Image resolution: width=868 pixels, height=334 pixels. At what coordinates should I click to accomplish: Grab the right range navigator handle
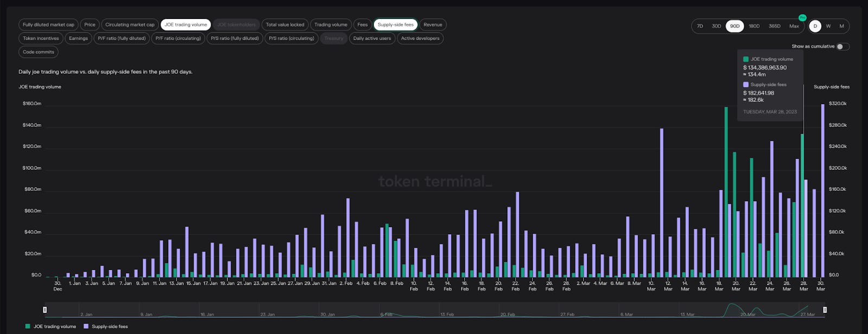(825, 310)
